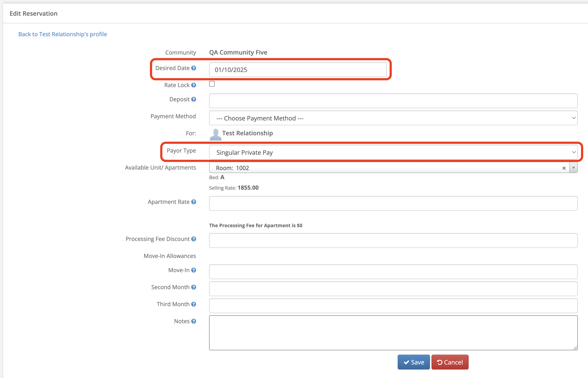Expand the Available Unit/Apartments room selector arrow
The height and width of the screenshot is (378, 588).
(x=573, y=168)
